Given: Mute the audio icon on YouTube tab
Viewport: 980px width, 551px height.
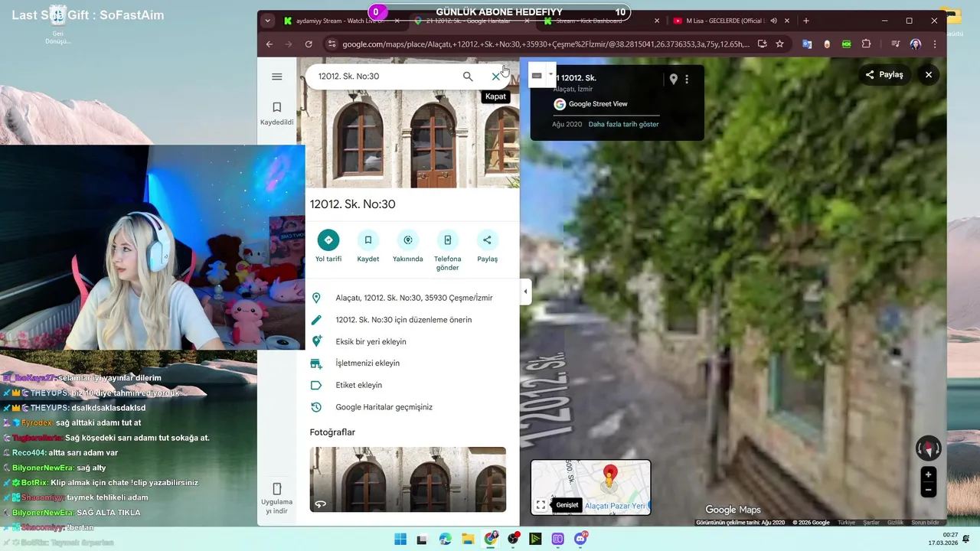Looking at the screenshot, I should pos(773,21).
